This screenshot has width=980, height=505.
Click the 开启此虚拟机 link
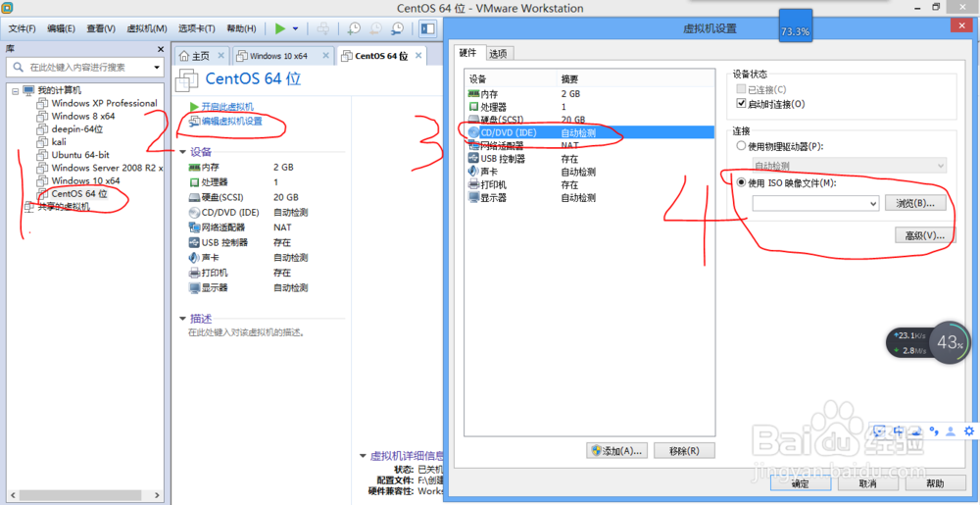227,107
